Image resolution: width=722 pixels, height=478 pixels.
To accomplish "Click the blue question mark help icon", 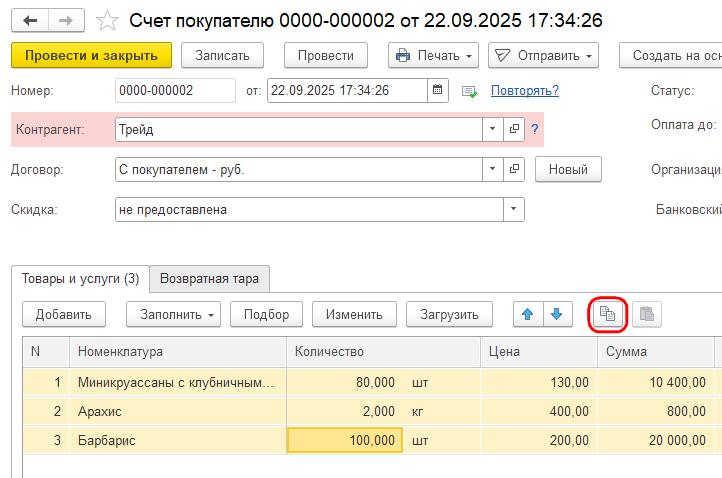I will [x=535, y=129].
